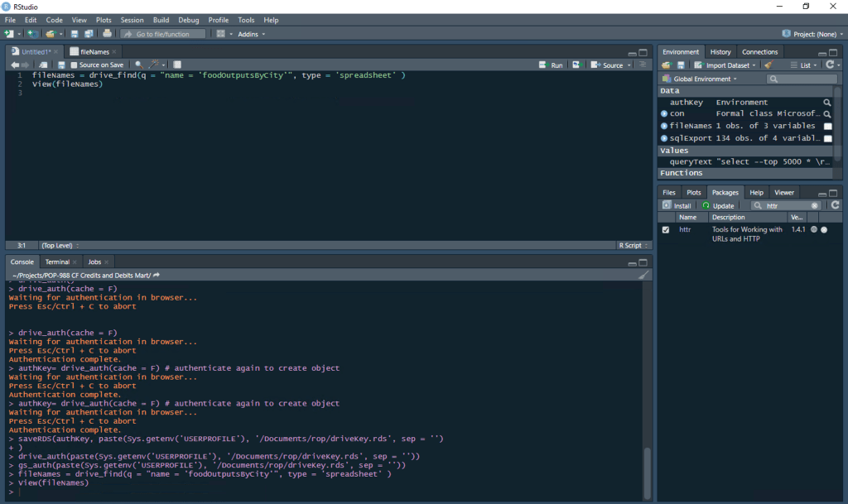This screenshot has height=504, width=848.
Task: View the fileNames data table icon
Action: click(x=827, y=126)
